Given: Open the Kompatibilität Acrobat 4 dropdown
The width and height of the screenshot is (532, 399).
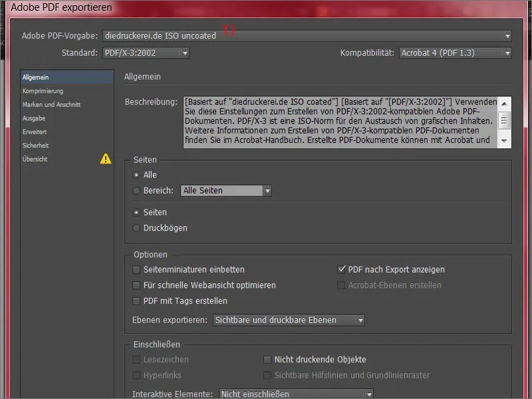Looking at the screenshot, I should (456, 53).
